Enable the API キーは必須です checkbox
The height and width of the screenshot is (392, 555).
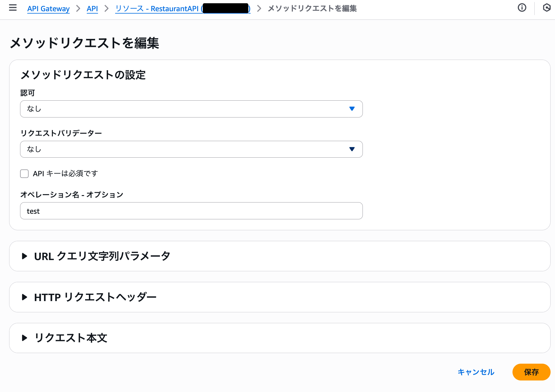coord(24,174)
